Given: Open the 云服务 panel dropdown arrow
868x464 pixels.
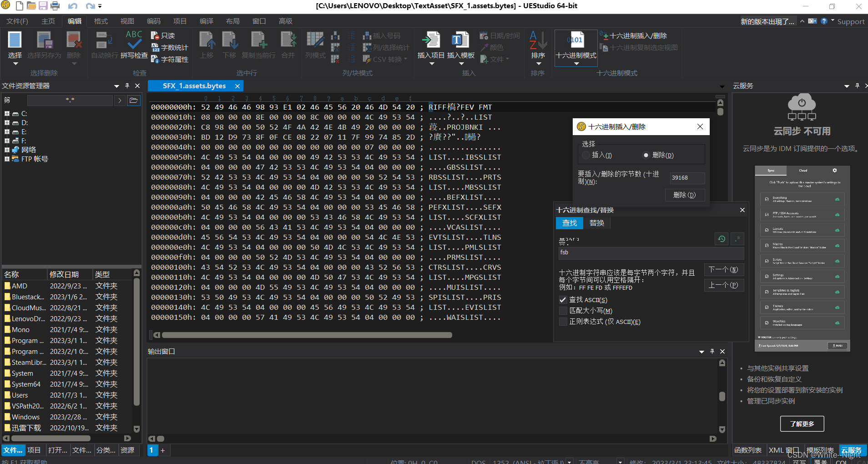Looking at the screenshot, I should click(x=847, y=86).
